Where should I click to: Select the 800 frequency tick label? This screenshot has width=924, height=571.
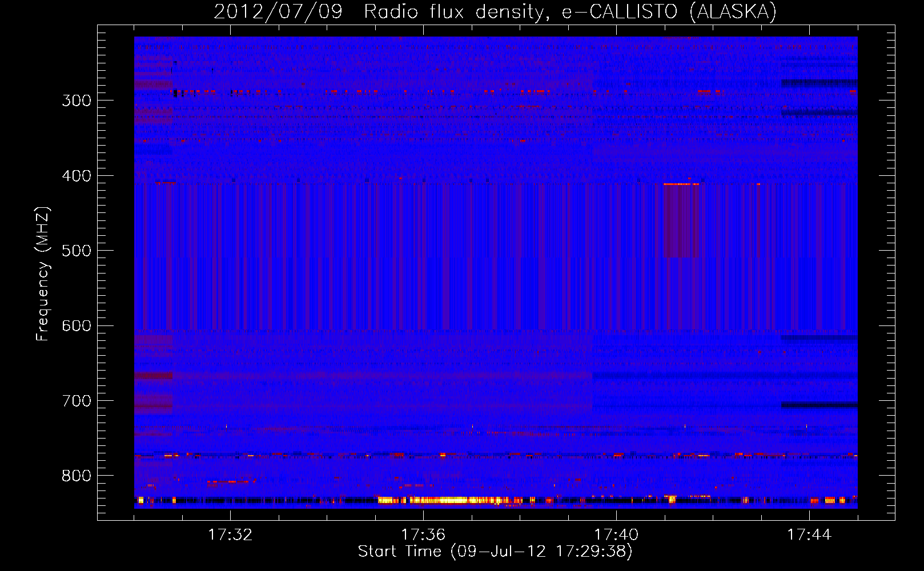click(77, 476)
